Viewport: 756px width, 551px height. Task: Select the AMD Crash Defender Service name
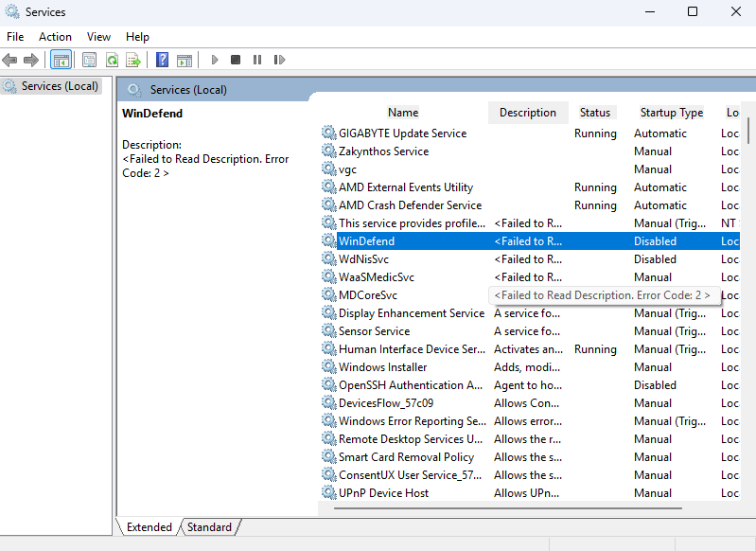[411, 205]
